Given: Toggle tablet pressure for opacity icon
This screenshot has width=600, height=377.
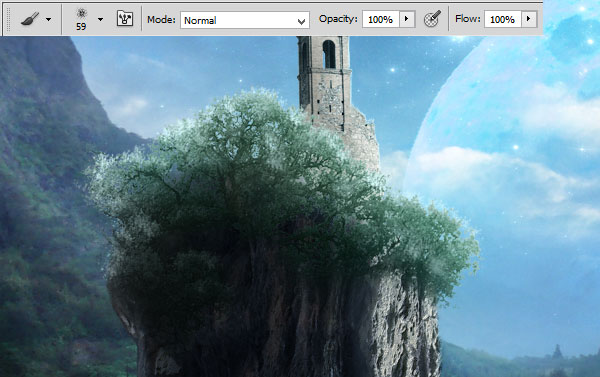Looking at the screenshot, I should 432,18.
